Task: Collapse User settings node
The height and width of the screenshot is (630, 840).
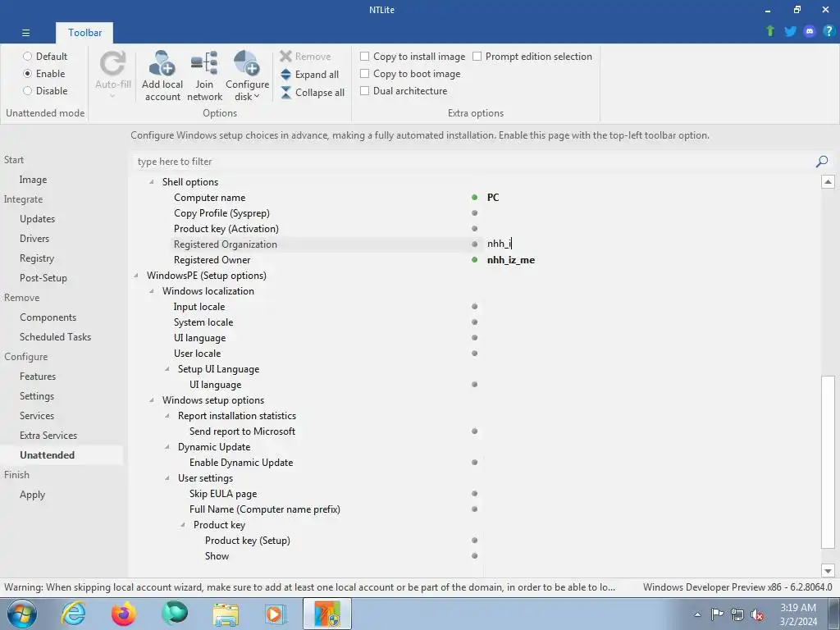Action: [167, 478]
